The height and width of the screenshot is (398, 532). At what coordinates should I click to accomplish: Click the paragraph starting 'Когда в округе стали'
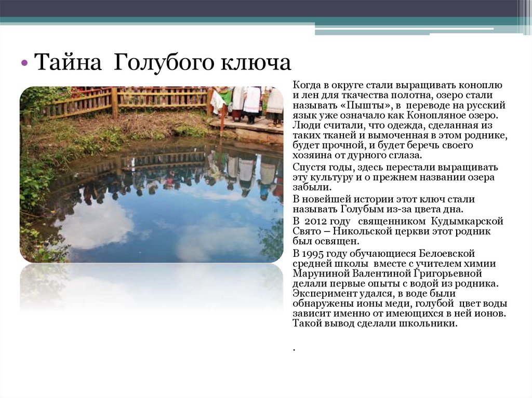[x=400, y=120]
